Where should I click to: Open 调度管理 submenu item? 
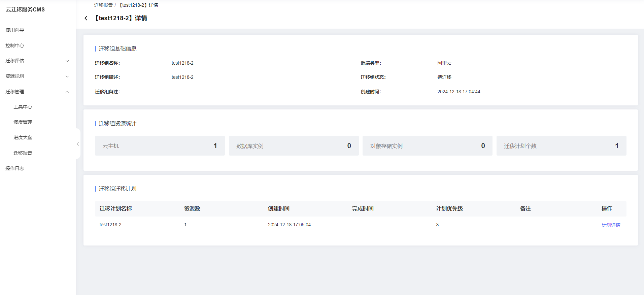click(x=23, y=122)
